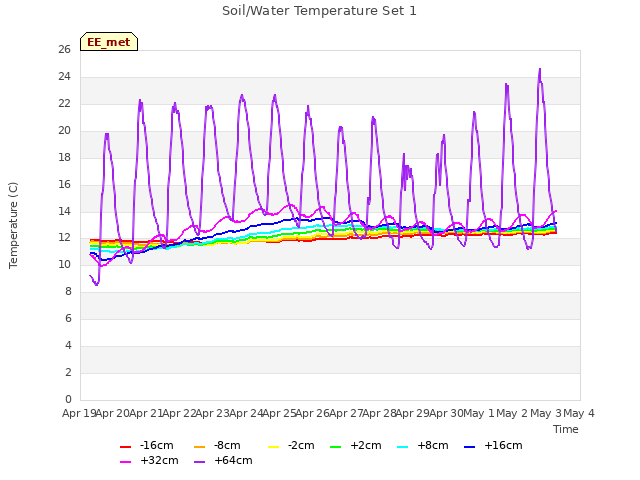This screenshot has height=480, width=640.
Task: Toggle the +64cm legend entry
Action: tap(223, 460)
